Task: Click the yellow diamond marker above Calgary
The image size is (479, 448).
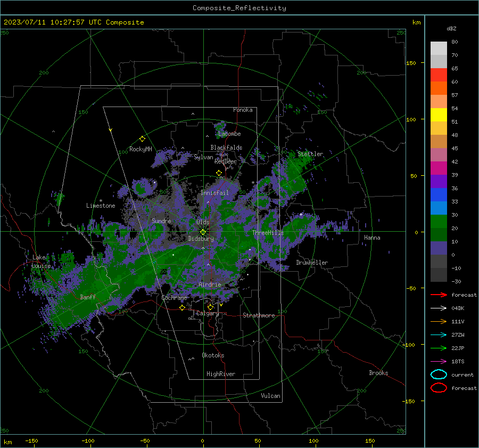Action: (210, 307)
